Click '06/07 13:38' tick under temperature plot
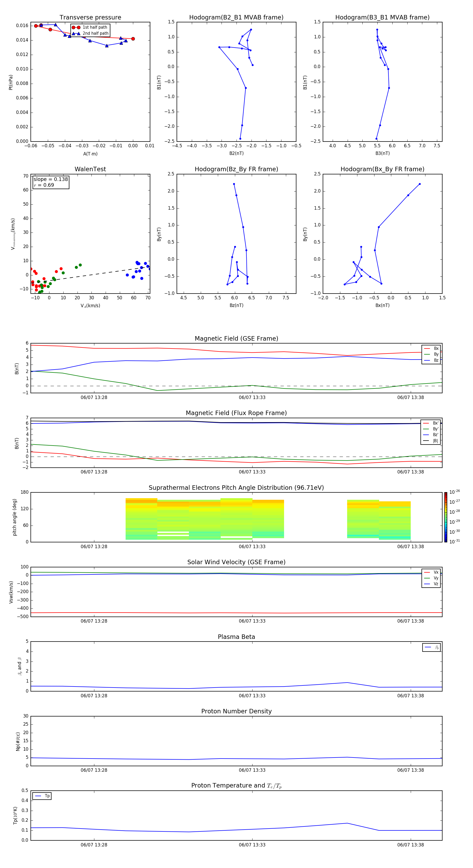Viewport: 473px width, 868px height. pos(410,845)
